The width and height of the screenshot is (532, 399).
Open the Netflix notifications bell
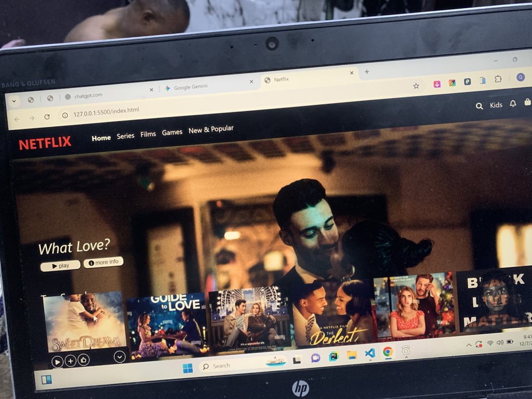coord(513,103)
